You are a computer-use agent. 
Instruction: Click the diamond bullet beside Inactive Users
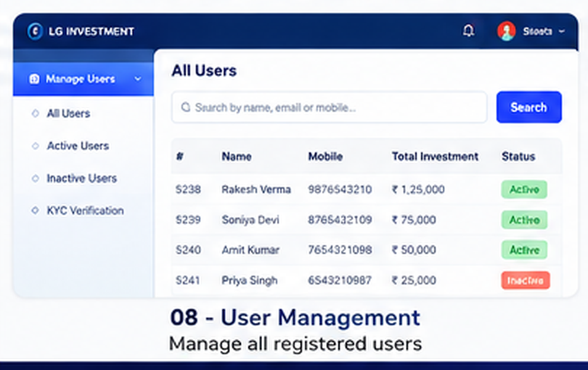coord(36,178)
